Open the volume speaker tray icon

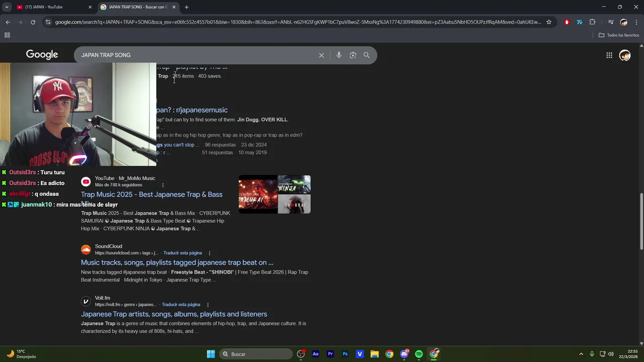(x=610, y=354)
